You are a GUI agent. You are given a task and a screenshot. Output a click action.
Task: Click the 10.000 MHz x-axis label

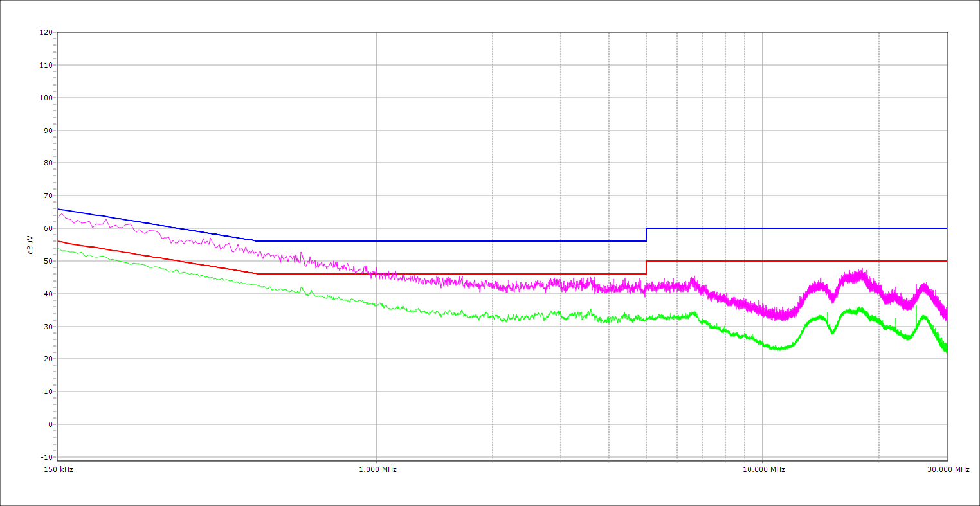(763, 469)
